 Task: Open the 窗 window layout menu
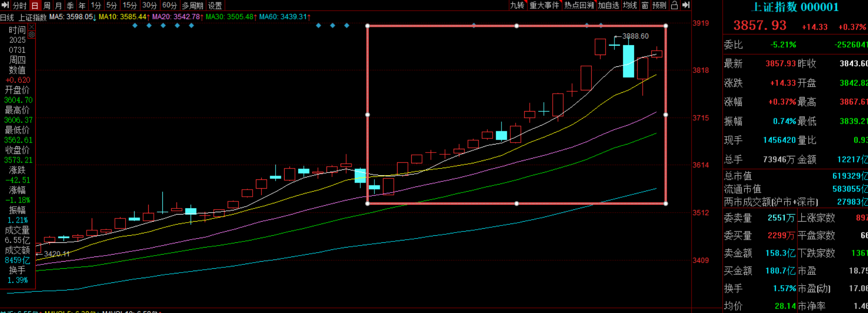point(645,5)
